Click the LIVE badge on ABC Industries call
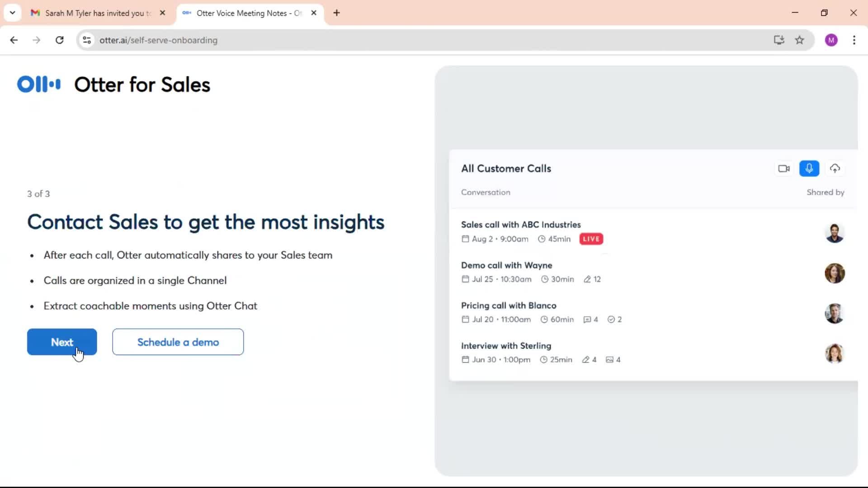868x488 pixels. tap(591, 239)
